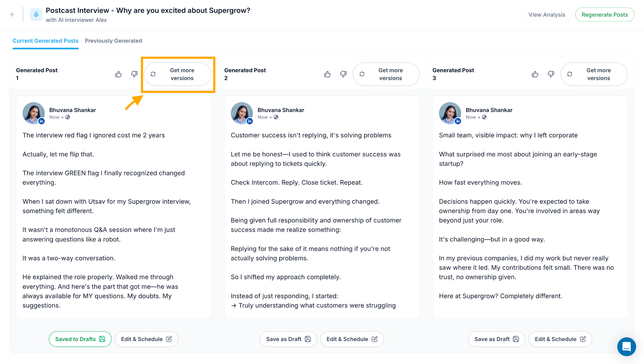
Task: Click Bhuvana Shankar name in Post 2
Action: (x=281, y=110)
